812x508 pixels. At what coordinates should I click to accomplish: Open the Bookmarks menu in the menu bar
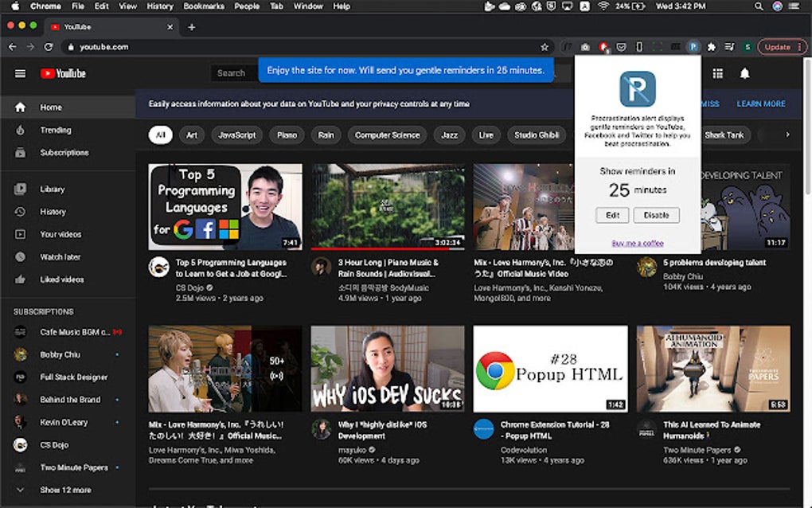coord(203,6)
